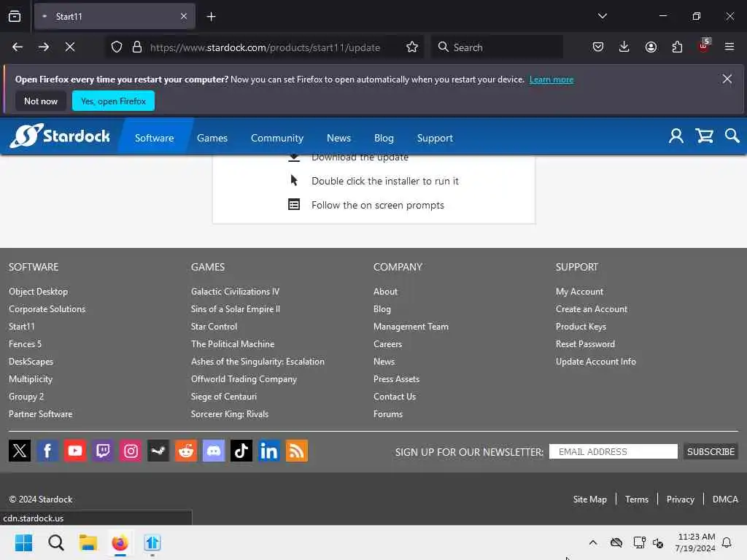The width and height of the screenshot is (747, 560).
Task: Open the RSS feed icon
Action: tap(296, 451)
